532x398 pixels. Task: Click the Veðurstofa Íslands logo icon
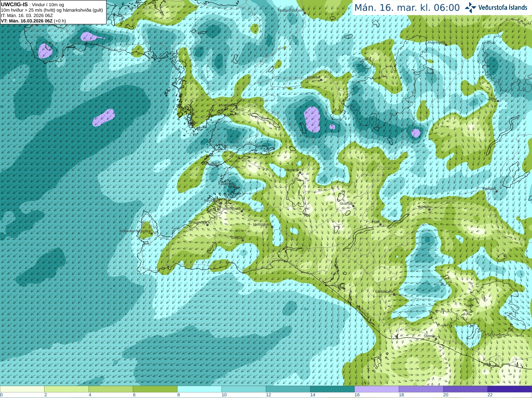pos(470,7)
